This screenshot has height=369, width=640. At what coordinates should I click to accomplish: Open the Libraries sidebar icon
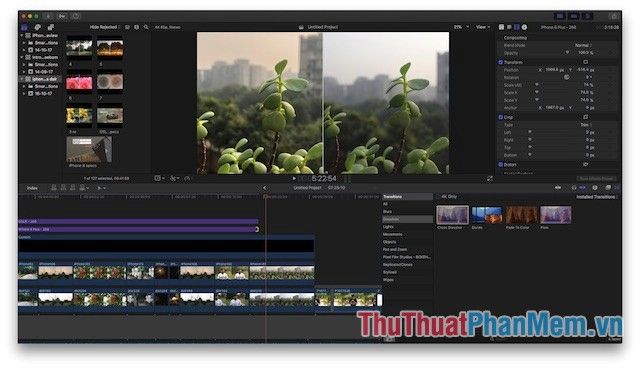click(24, 27)
